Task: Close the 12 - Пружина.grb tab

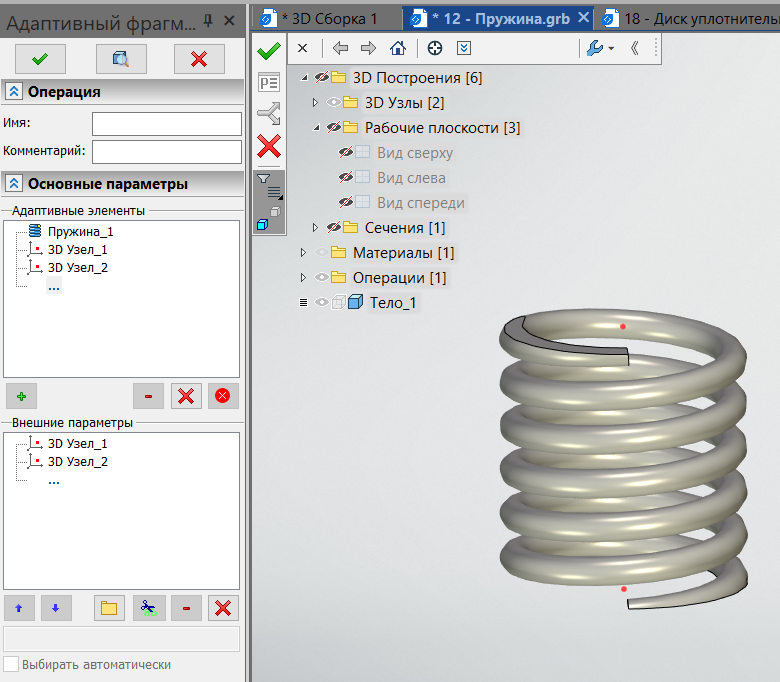Action: pos(584,18)
